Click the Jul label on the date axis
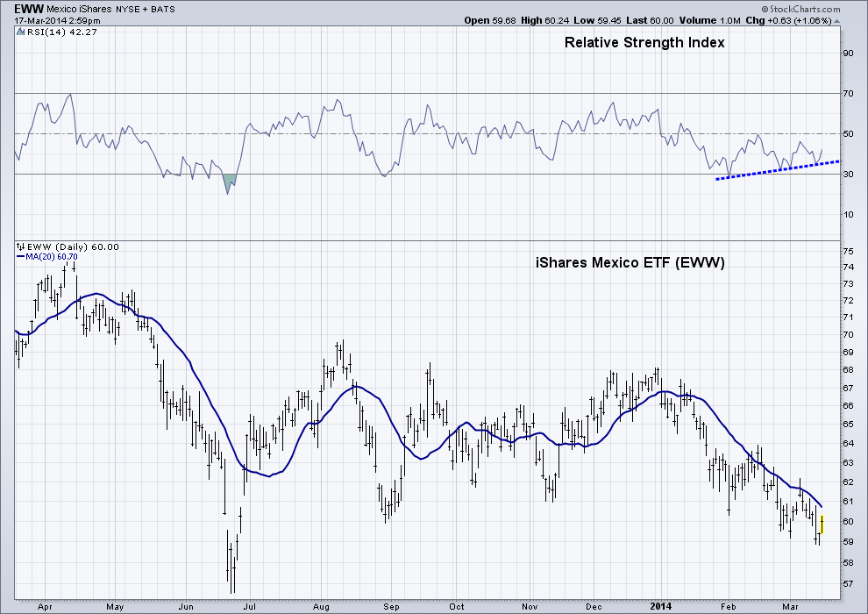 pos(251,607)
